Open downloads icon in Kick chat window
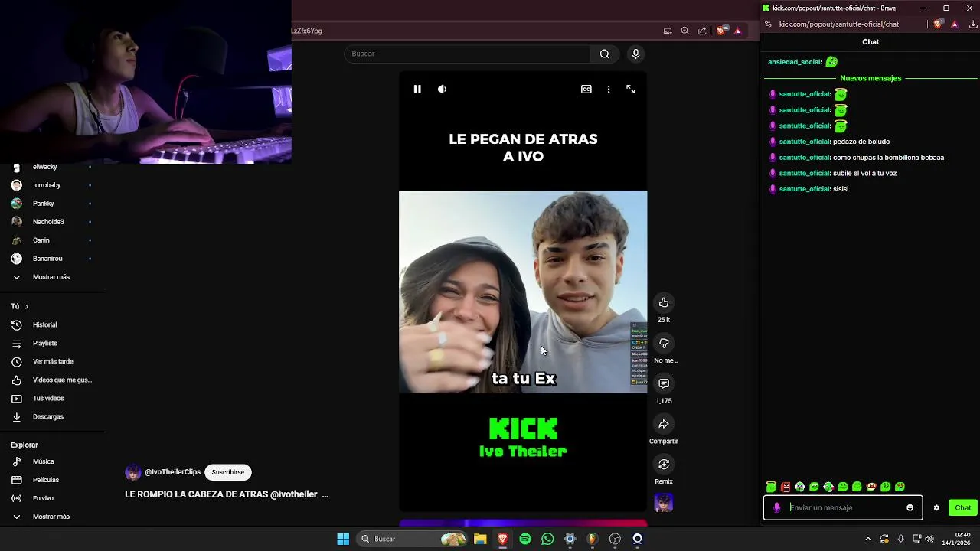 coord(974,24)
